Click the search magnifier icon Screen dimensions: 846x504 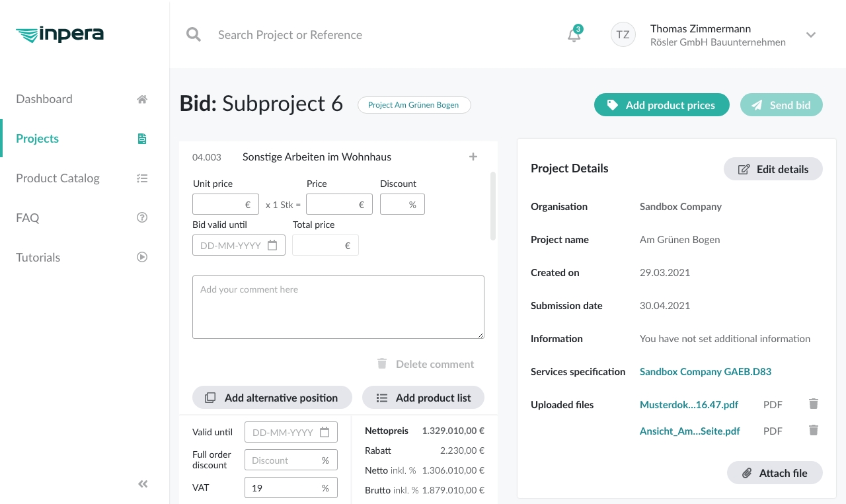[194, 34]
